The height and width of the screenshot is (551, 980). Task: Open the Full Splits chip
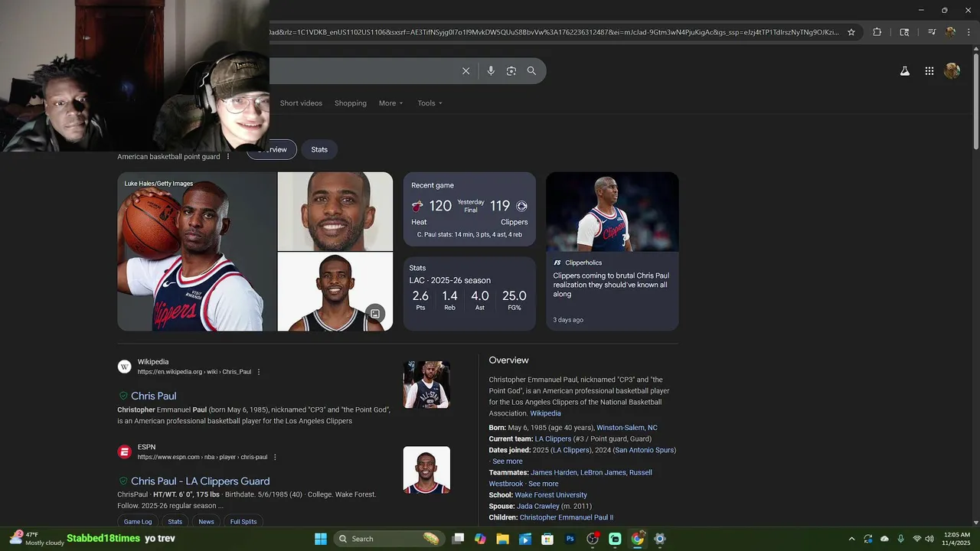pos(243,521)
